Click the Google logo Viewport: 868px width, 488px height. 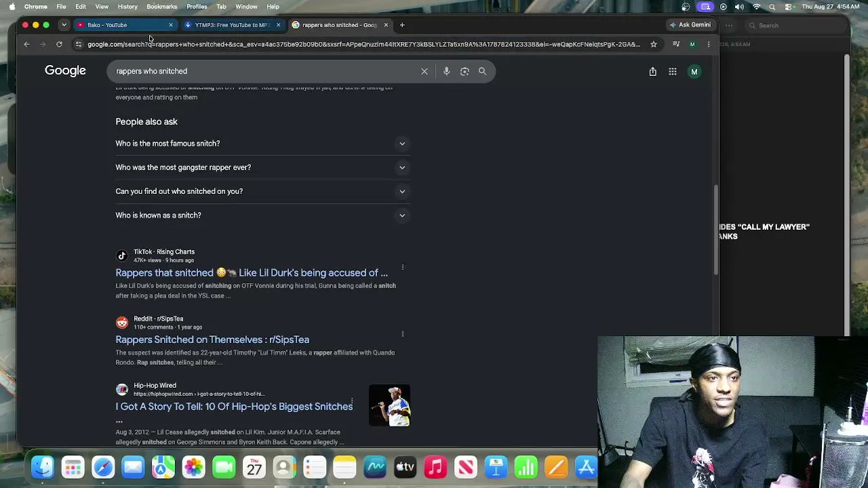pyautogui.click(x=65, y=70)
